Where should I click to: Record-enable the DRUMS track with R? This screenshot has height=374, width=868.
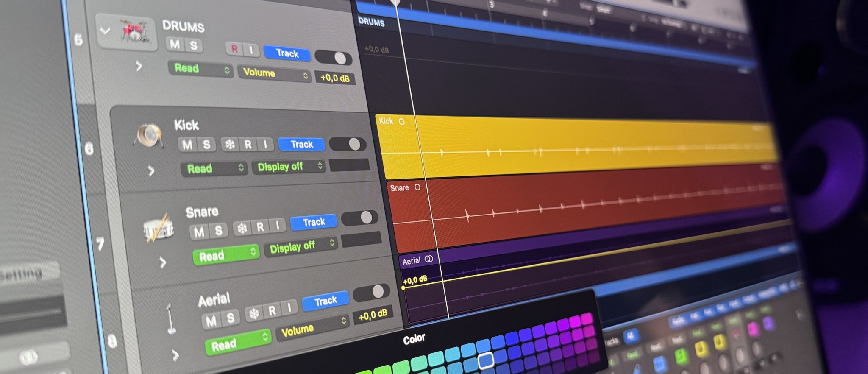pos(234,49)
